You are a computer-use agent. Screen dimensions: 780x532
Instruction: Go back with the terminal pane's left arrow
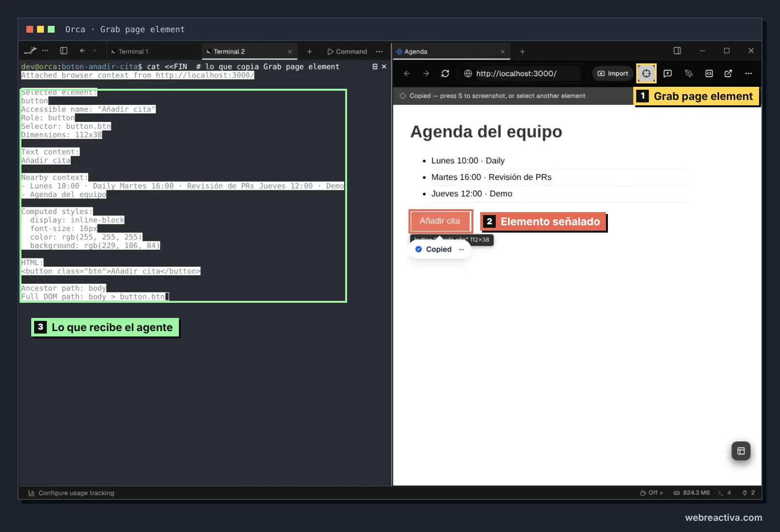[x=82, y=51]
